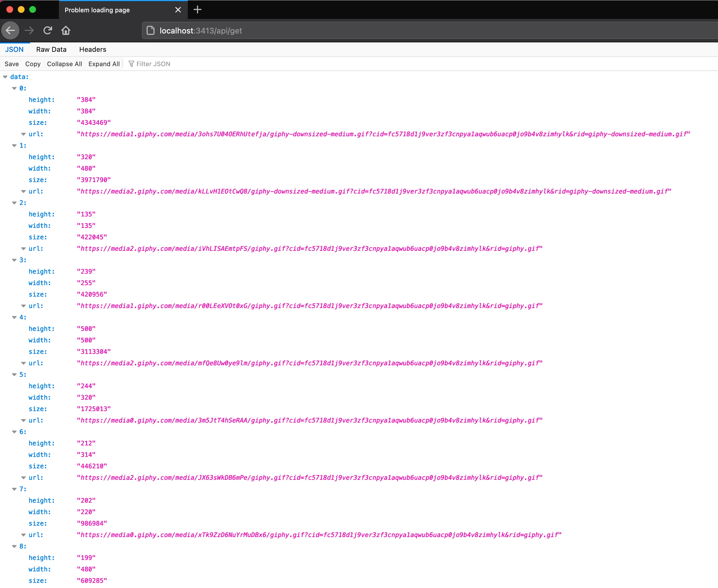Collapse array item 7
The width and height of the screenshot is (718, 588).
pos(14,489)
